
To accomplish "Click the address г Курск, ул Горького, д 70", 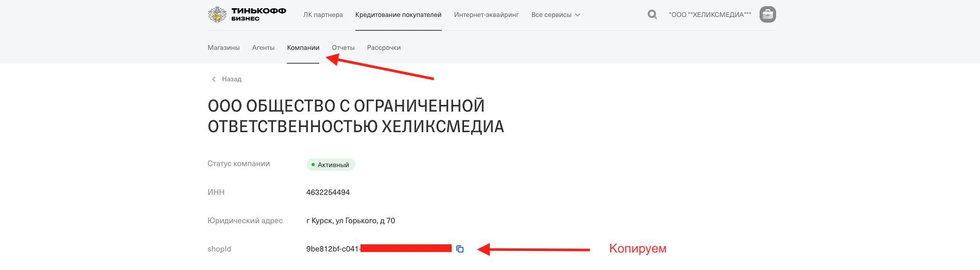I will 351,221.
